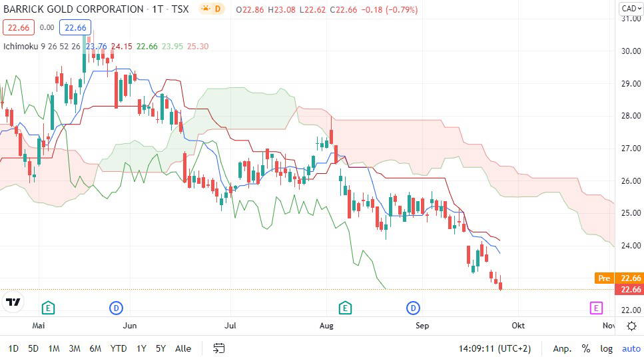Open chart settings gear icon
Screen dimensions: 644x357
point(631,326)
